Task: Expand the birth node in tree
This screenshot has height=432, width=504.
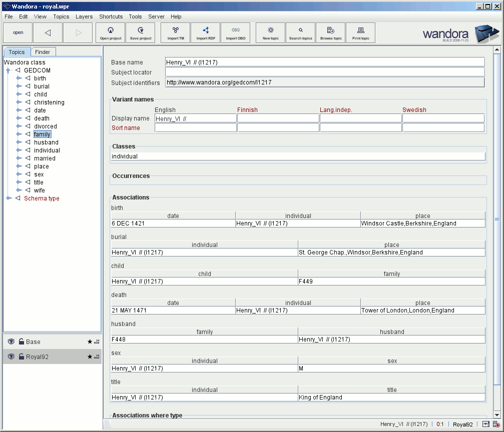Action: (x=19, y=78)
